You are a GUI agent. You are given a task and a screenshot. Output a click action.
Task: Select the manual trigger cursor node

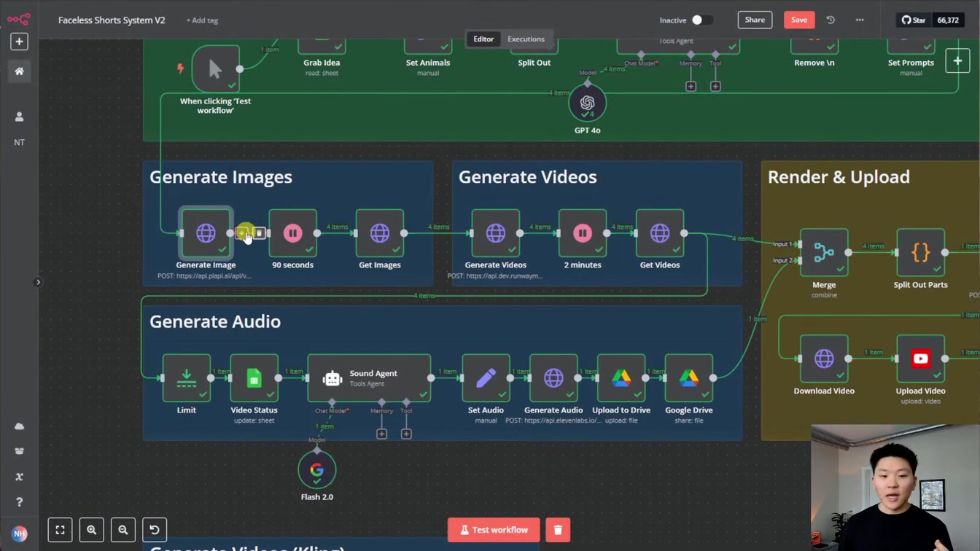[x=215, y=69]
